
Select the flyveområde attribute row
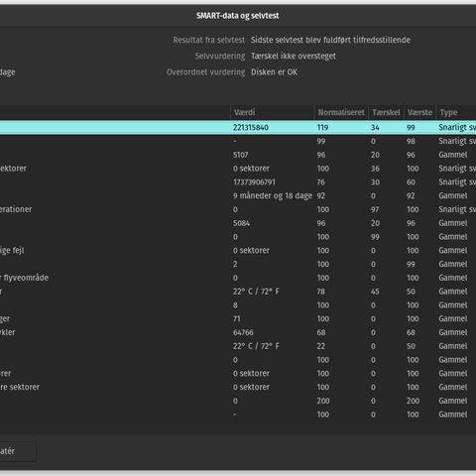(238, 278)
